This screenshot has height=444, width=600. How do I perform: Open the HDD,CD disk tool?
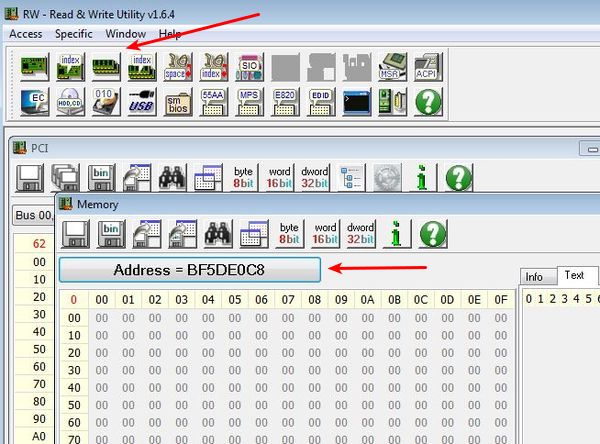[x=70, y=102]
